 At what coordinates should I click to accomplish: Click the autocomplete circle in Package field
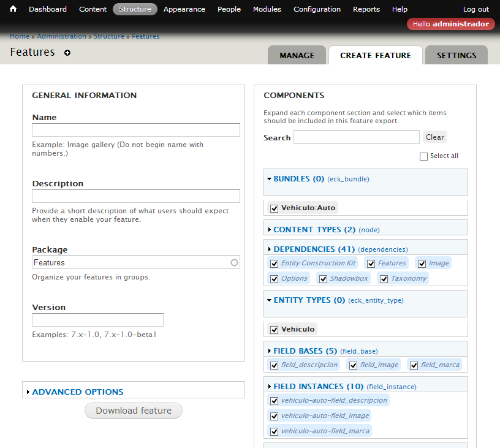(x=234, y=263)
